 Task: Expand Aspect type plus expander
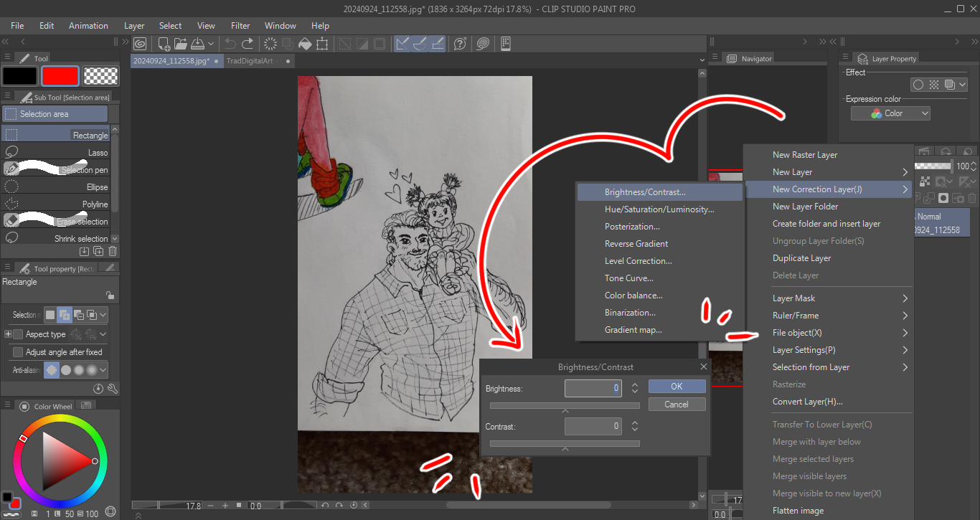[x=8, y=334]
